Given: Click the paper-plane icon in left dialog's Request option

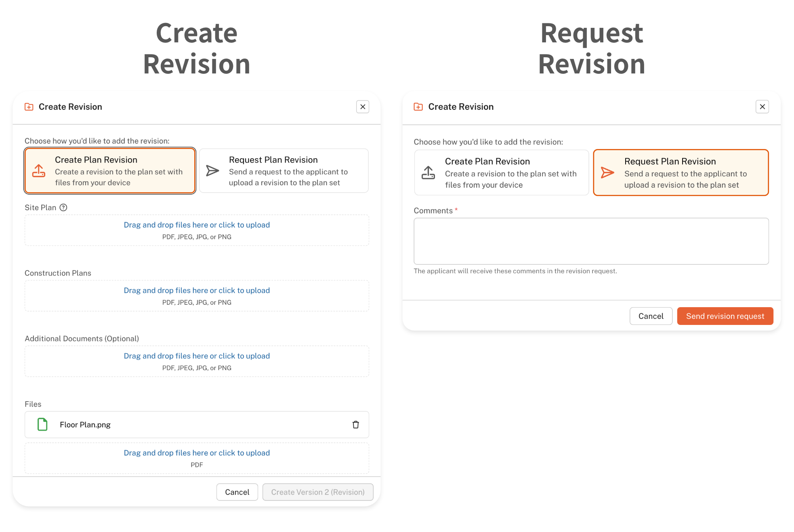Looking at the screenshot, I should coord(212,171).
